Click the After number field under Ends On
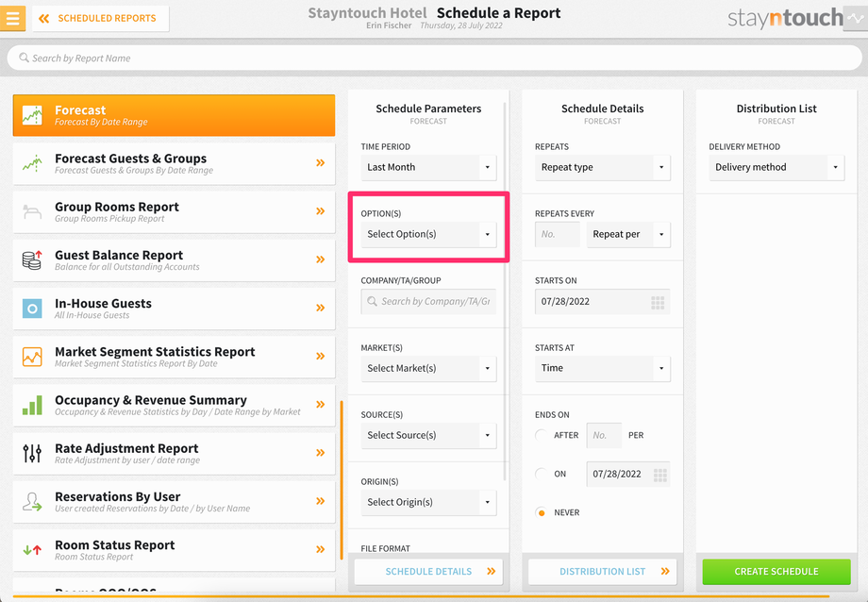Screen dimensions: 868x602 (x=604, y=435)
